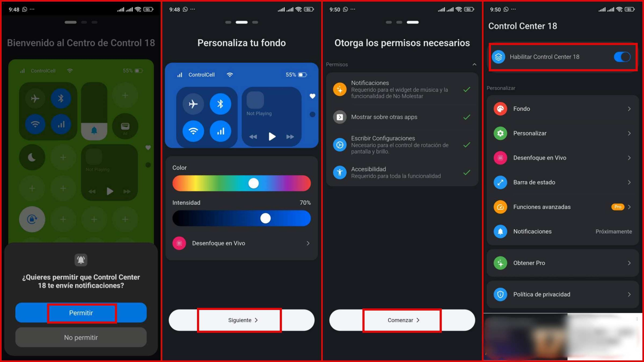Open Funciones avanzadas Pro option
Viewport: 644px width, 362px height.
click(x=562, y=206)
